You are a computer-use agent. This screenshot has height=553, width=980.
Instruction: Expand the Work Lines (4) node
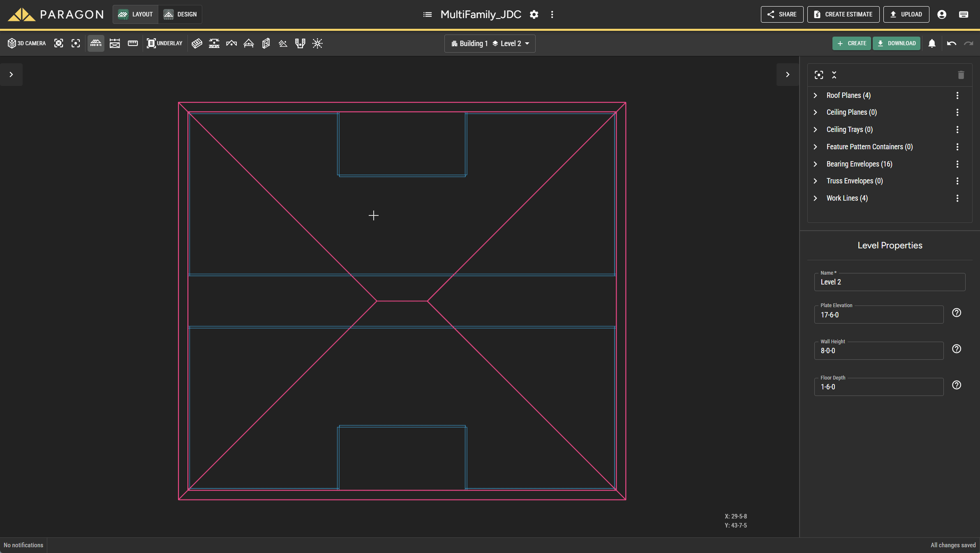pyautogui.click(x=816, y=198)
